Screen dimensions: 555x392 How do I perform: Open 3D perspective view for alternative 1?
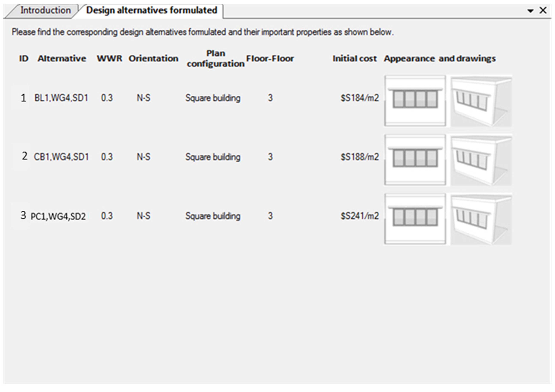tap(481, 101)
